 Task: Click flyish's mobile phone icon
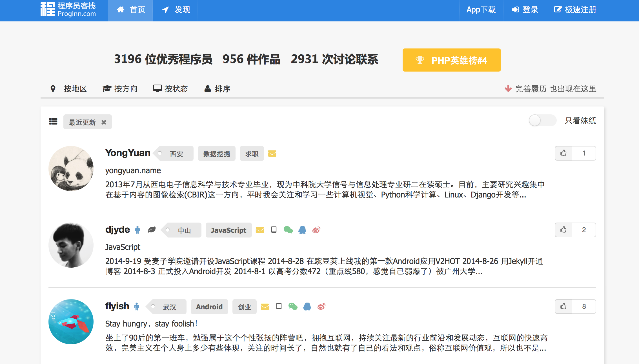point(279,306)
